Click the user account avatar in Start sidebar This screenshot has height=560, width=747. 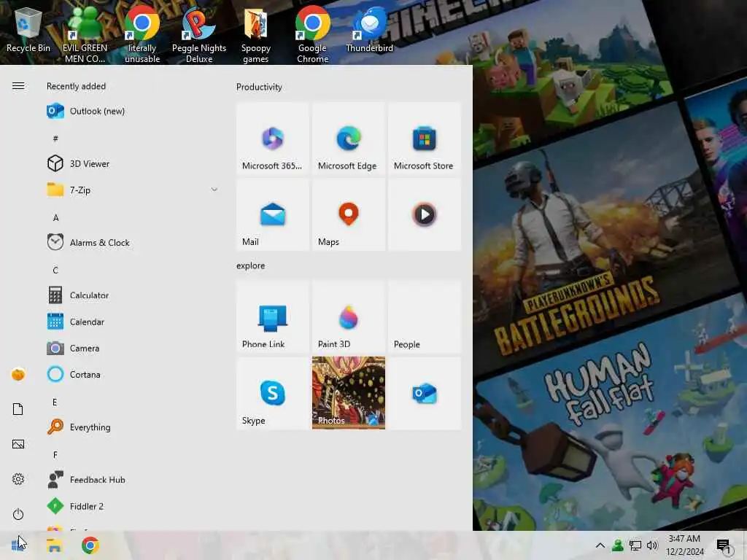tap(18, 374)
